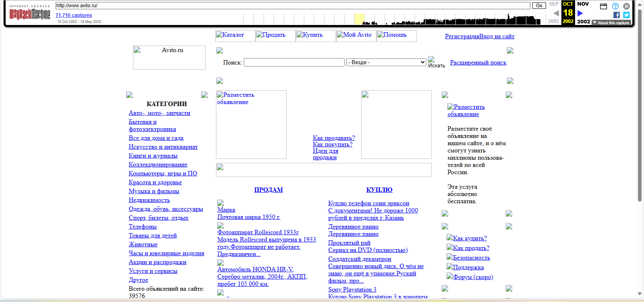Viewport: 644px width, 302px height.
Task: Click Как продать? icon link
Action: (468, 248)
